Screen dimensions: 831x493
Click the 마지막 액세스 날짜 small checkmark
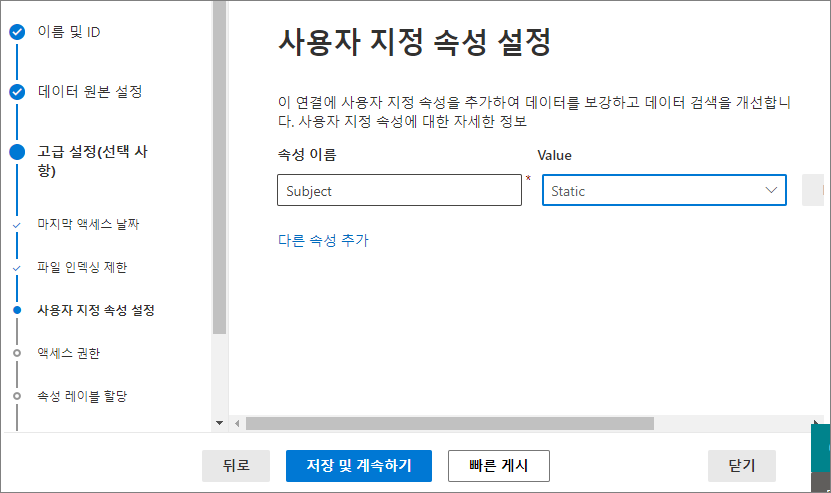[17, 225]
